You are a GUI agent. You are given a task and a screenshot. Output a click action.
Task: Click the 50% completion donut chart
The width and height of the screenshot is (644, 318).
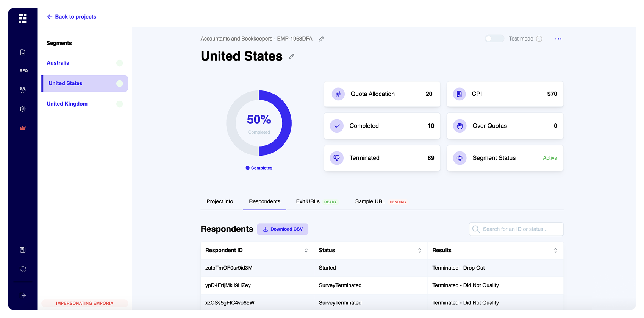click(259, 123)
